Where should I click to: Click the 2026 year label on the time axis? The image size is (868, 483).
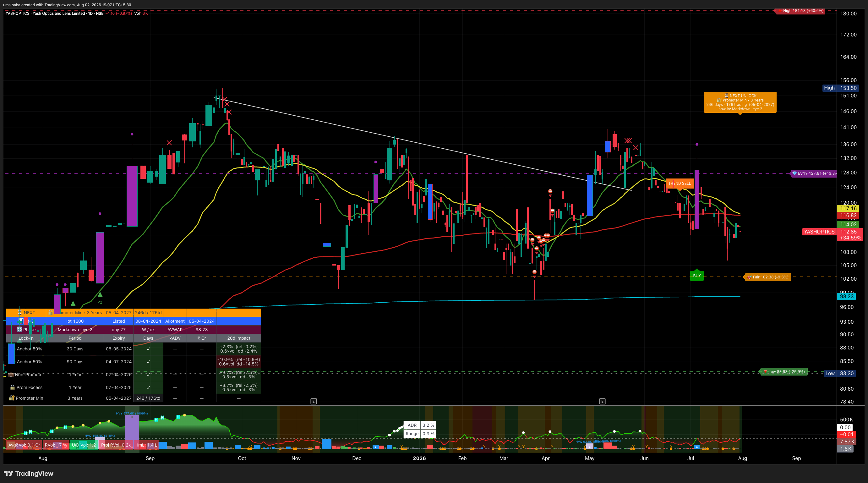coord(419,458)
